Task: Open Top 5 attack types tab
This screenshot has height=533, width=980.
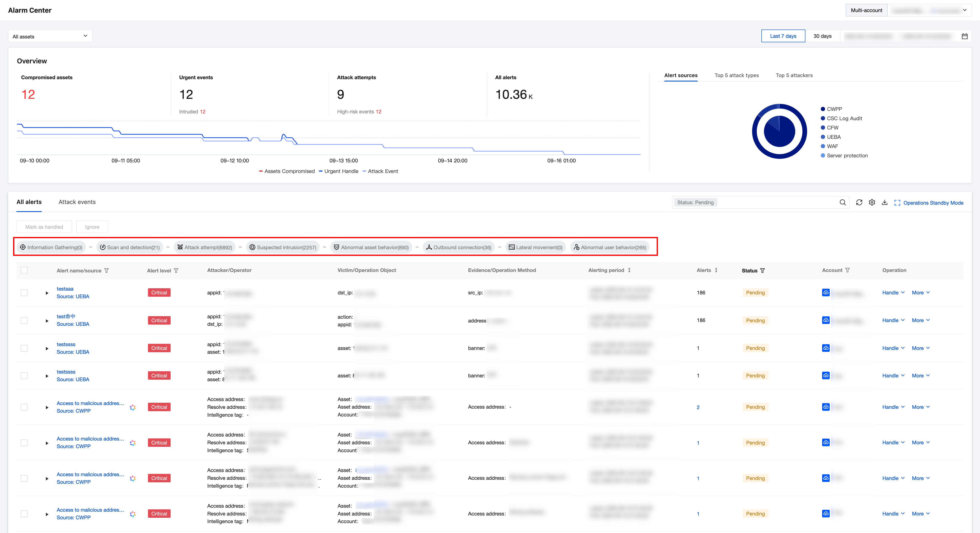Action: [x=736, y=75]
